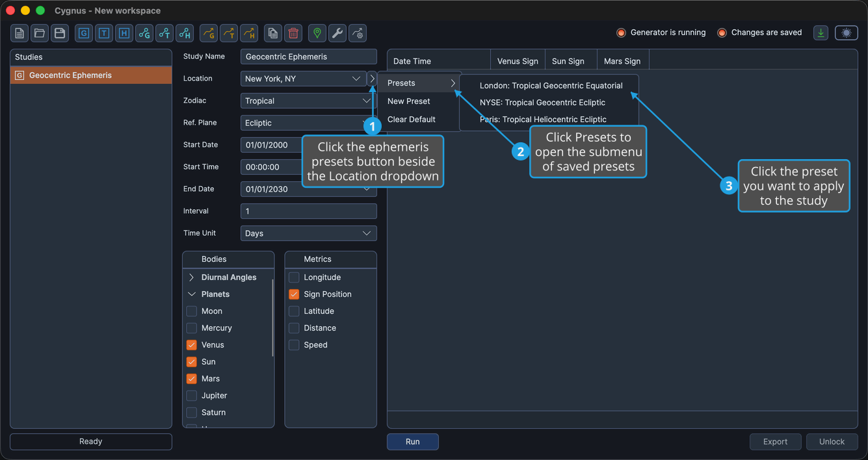The height and width of the screenshot is (460, 868).
Task: Click the teal node-graph H icon
Action: (185, 33)
